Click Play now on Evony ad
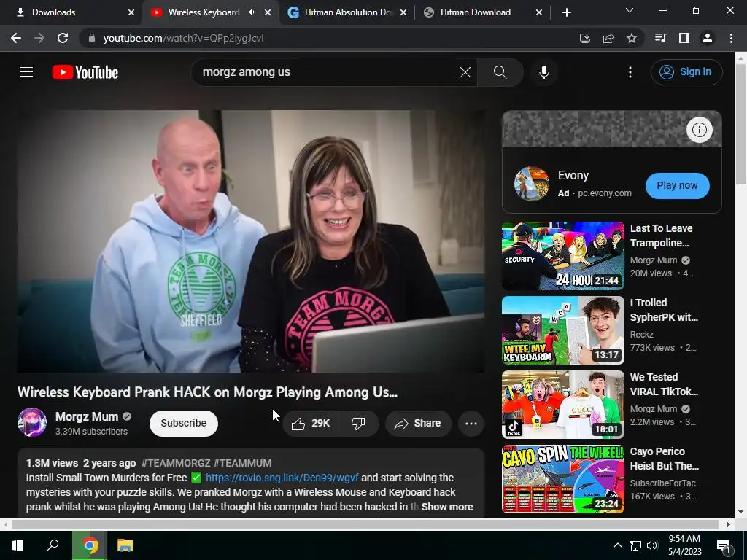This screenshot has height=560, width=747. click(x=677, y=185)
